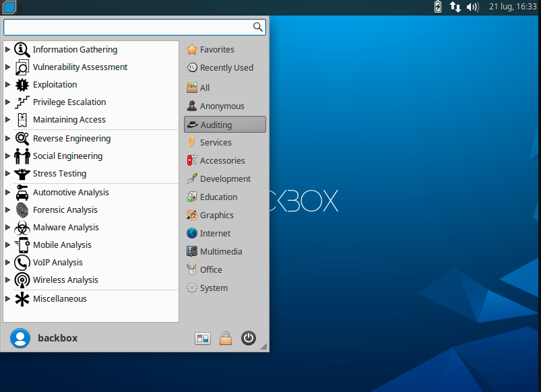Click the Malware Analysis label

click(x=66, y=228)
